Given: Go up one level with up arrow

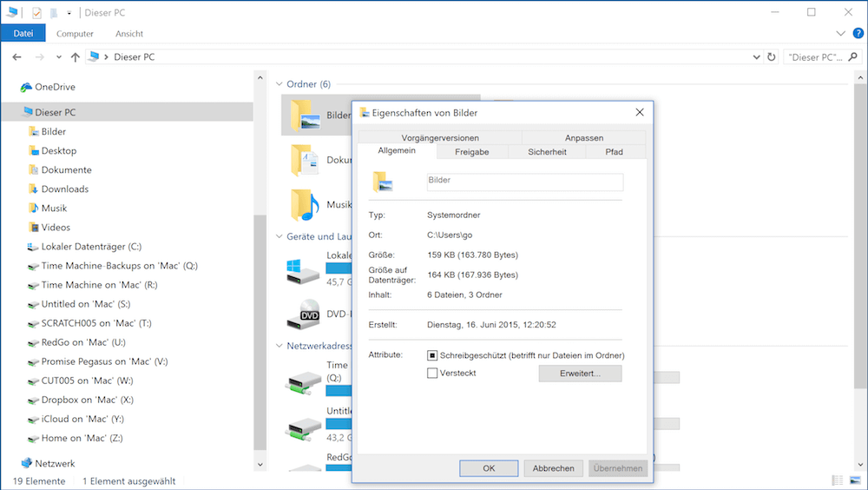Looking at the screenshot, I should pyautogui.click(x=76, y=56).
